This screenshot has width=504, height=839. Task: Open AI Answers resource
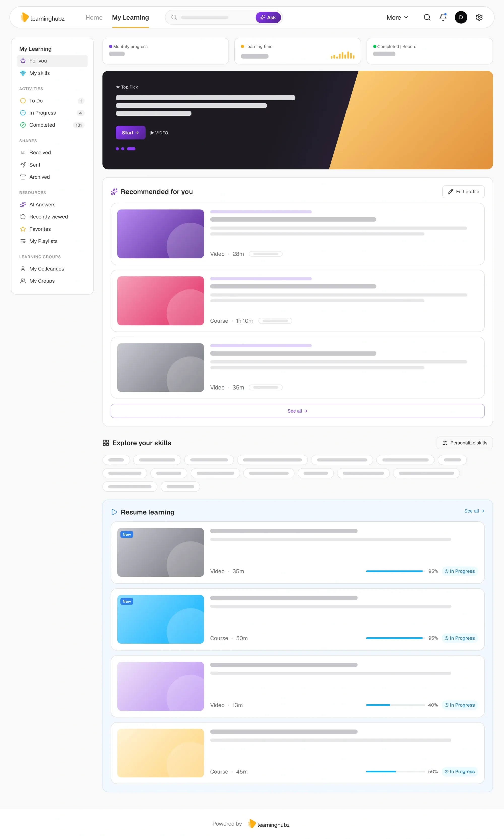pyautogui.click(x=52, y=204)
